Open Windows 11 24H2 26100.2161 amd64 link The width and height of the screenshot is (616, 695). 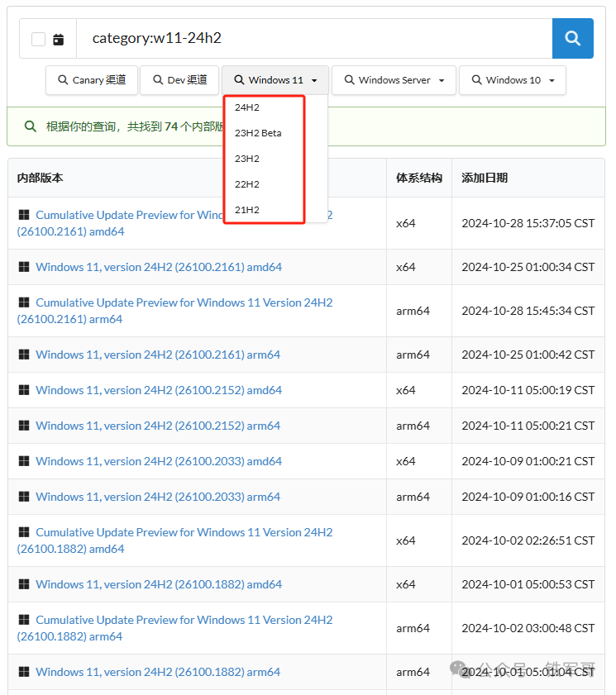[x=159, y=267]
